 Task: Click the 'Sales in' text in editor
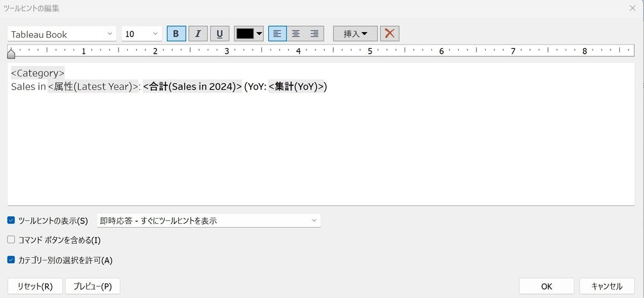[x=28, y=86]
